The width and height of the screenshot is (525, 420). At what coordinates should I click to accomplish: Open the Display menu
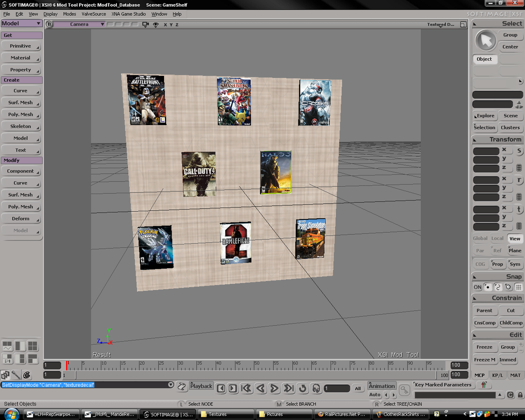tap(50, 14)
